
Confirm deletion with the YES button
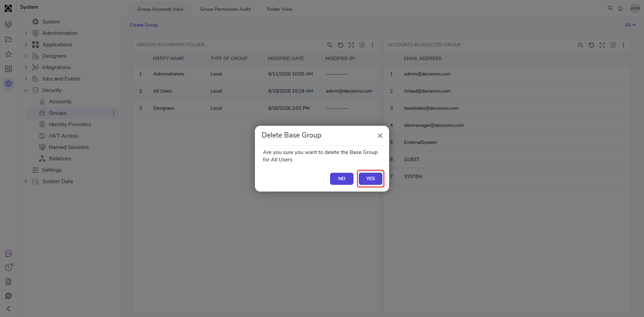[370, 178]
